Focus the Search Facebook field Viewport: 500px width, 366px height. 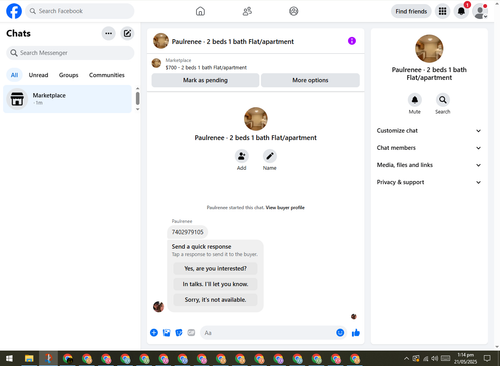(80, 11)
